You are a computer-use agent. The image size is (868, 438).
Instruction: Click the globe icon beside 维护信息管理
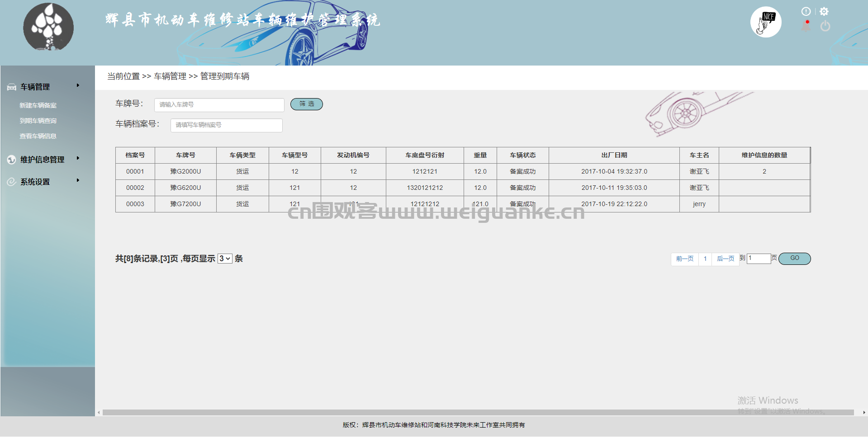click(12, 160)
